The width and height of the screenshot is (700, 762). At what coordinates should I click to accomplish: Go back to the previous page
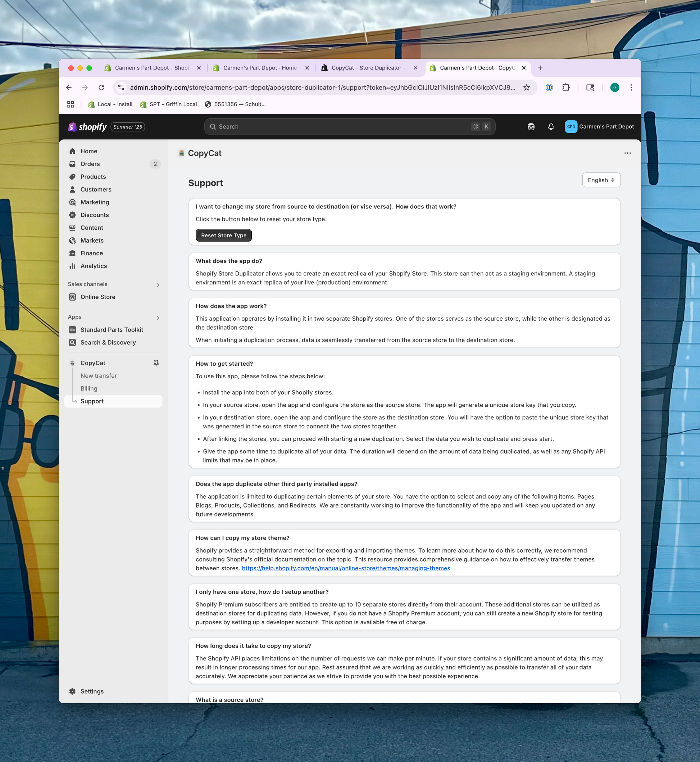click(x=69, y=87)
